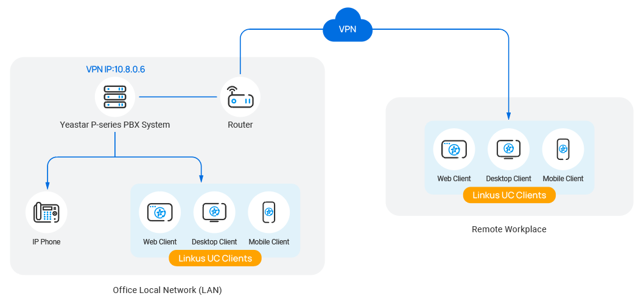Click the Desktop Client icon in the office LAN

214,212
